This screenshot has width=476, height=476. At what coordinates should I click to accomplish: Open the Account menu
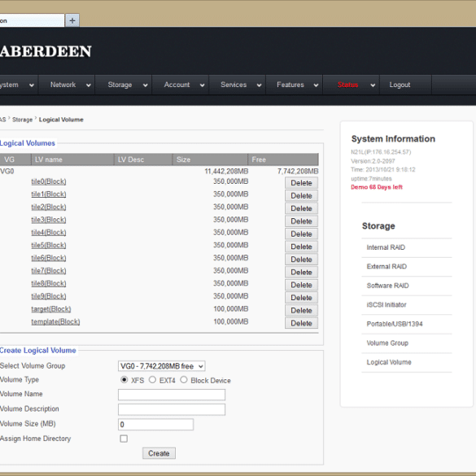coord(177,85)
